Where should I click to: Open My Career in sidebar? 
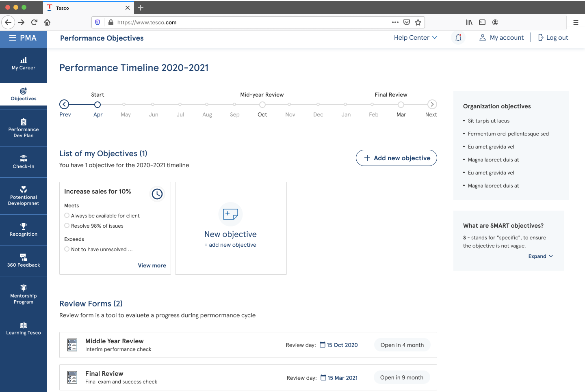coord(24,64)
